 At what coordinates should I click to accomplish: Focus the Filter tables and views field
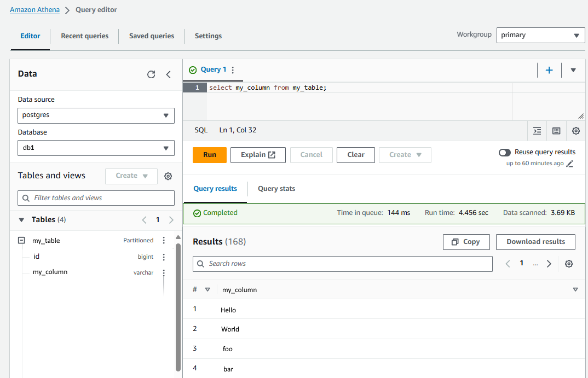(96, 198)
